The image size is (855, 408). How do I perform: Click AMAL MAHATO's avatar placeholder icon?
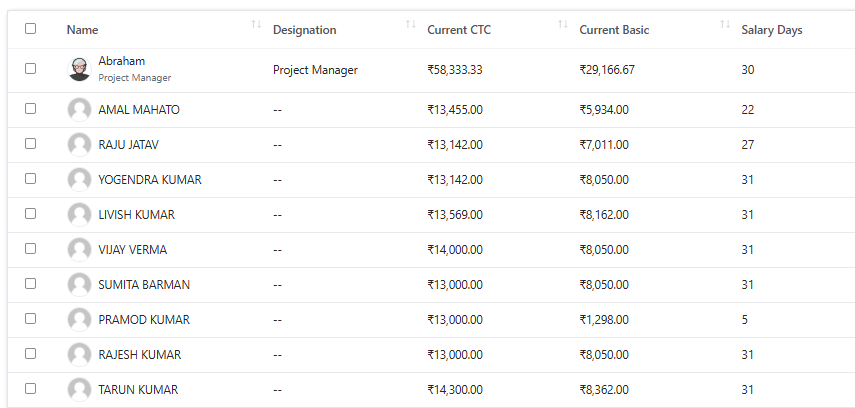(79, 110)
